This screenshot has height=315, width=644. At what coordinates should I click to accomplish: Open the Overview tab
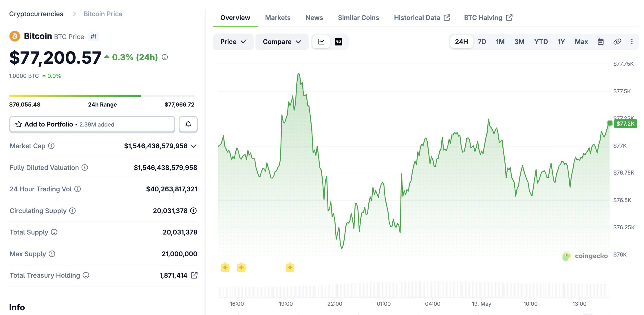[x=235, y=18]
